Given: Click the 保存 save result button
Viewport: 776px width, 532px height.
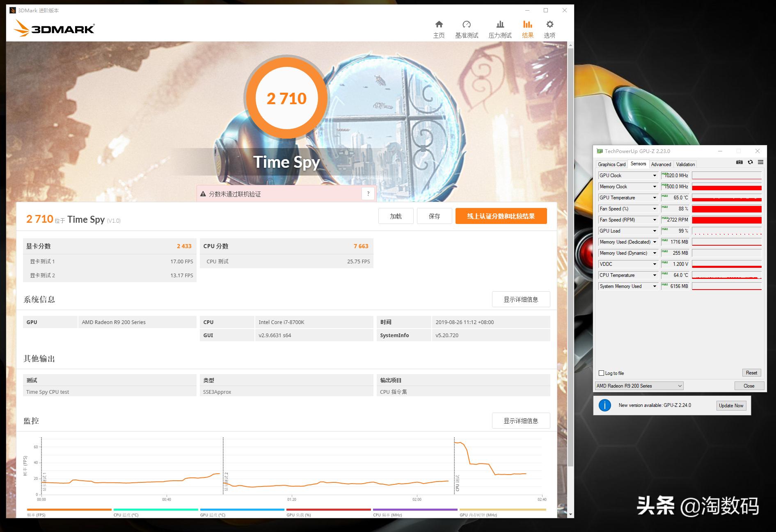Looking at the screenshot, I should point(434,216).
